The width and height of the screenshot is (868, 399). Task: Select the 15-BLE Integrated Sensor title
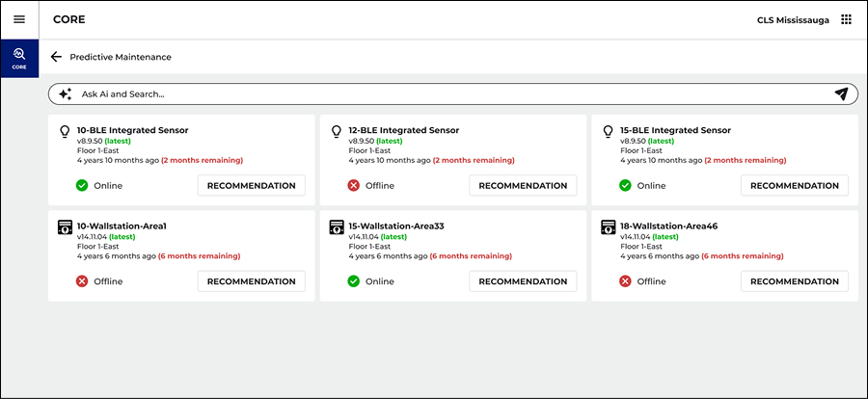(675, 131)
